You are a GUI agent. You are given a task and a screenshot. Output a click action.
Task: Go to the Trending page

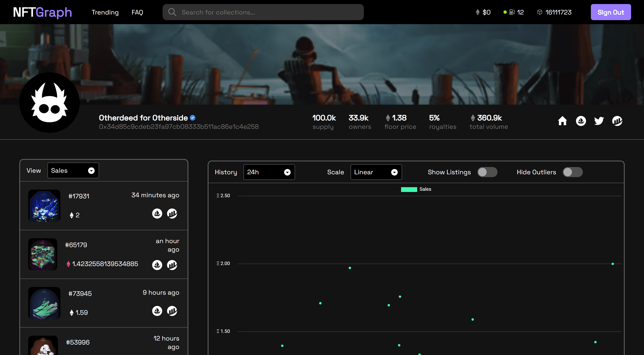tap(105, 12)
